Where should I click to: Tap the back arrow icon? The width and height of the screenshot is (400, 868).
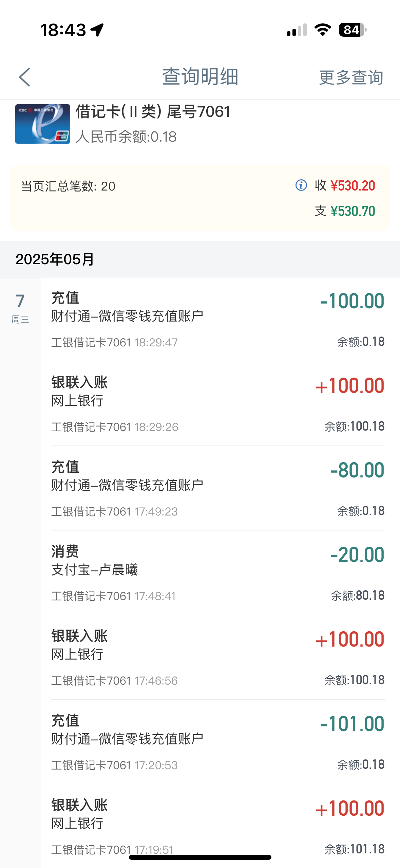pyautogui.click(x=25, y=77)
